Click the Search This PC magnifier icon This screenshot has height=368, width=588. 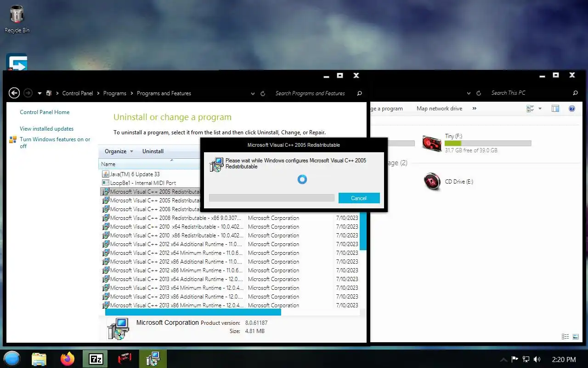click(575, 93)
